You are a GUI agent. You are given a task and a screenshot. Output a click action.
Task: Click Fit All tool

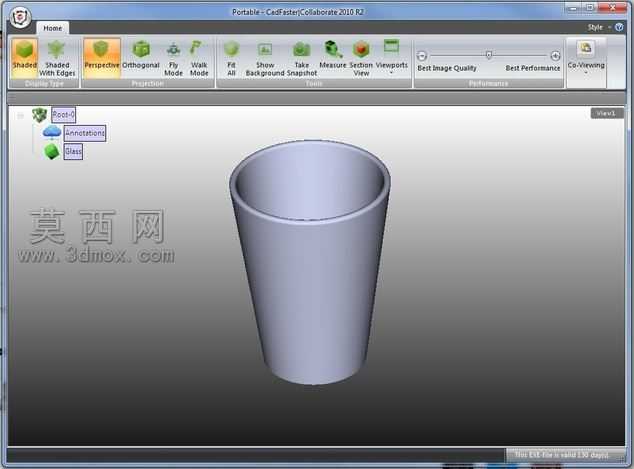tap(231, 58)
